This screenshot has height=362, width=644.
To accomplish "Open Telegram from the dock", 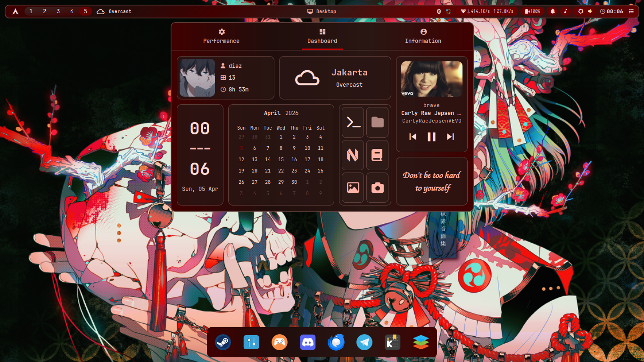I will coord(364,342).
